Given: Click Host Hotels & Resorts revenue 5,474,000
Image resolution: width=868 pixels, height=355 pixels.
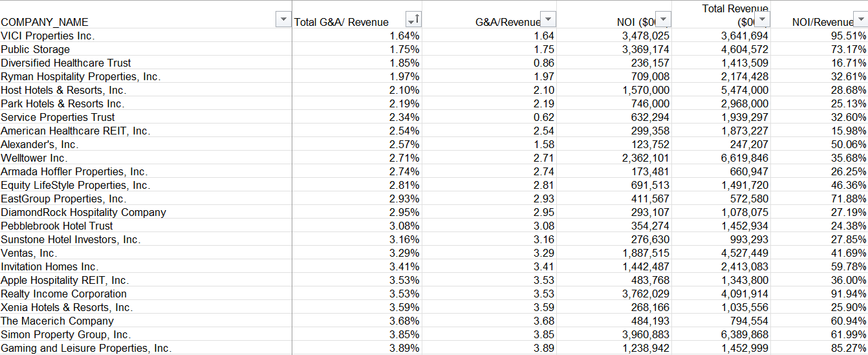Looking at the screenshot, I should click(744, 90).
